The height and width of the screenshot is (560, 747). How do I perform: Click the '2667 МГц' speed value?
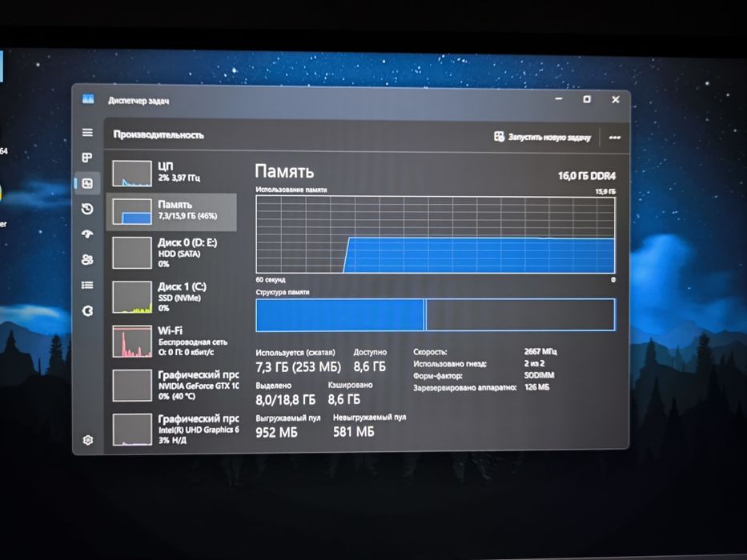(540, 351)
